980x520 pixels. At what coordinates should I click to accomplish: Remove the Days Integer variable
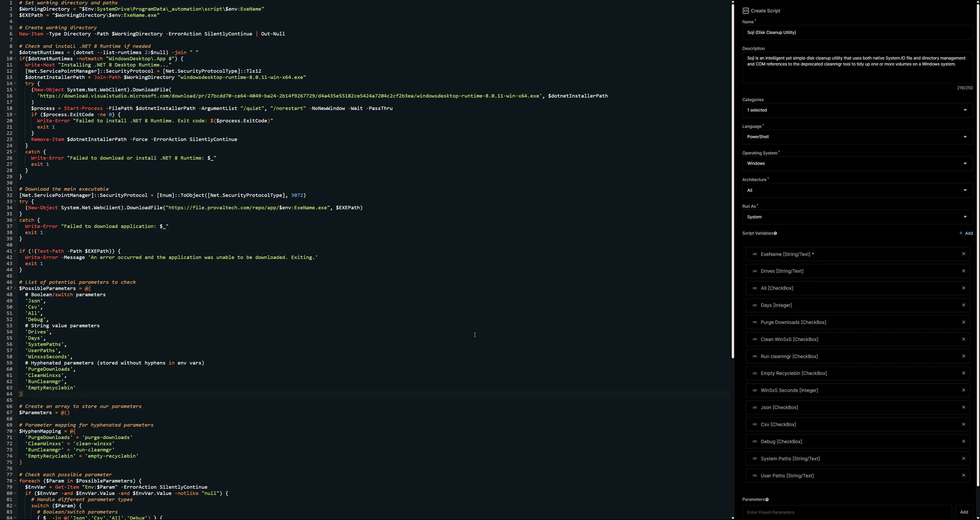pos(963,305)
